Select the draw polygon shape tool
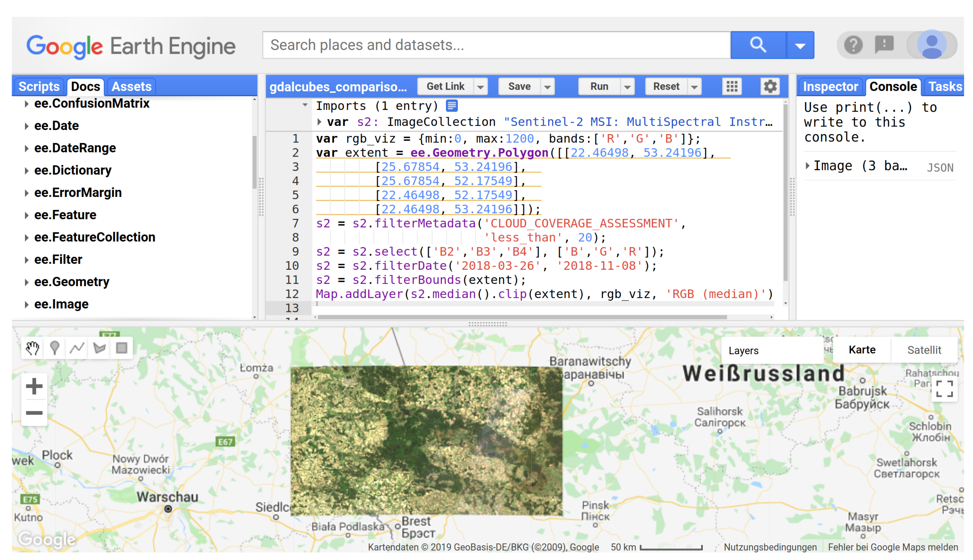 pos(99,348)
